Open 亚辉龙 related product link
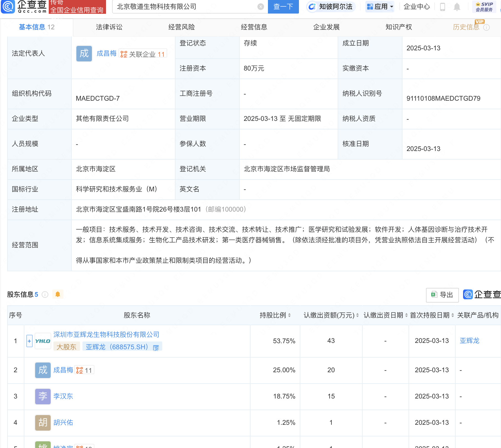The image size is (501, 448). 469,341
